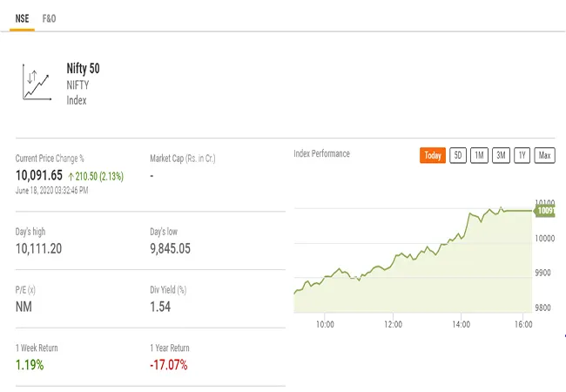Click the 1 Week Return 1.19%
The width and height of the screenshot is (566, 392).
(x=30, y=365)
